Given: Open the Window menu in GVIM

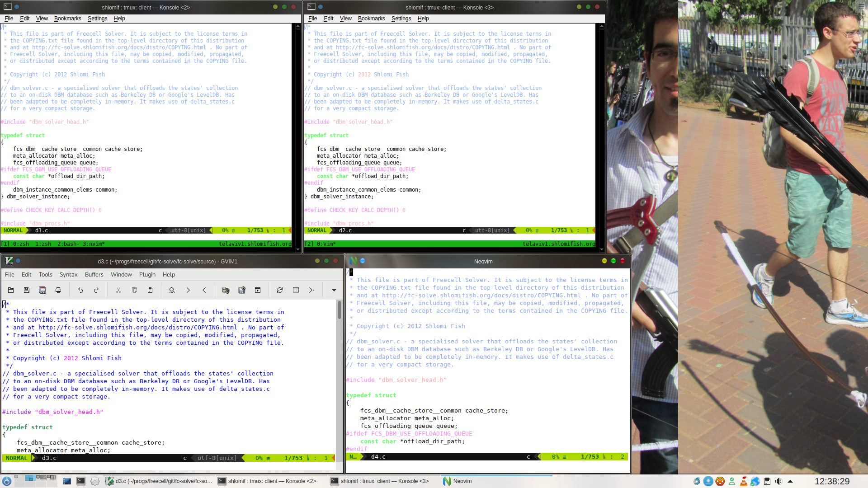Looking at the screenshot, I should pyautogui.click(x=121, y=275).
